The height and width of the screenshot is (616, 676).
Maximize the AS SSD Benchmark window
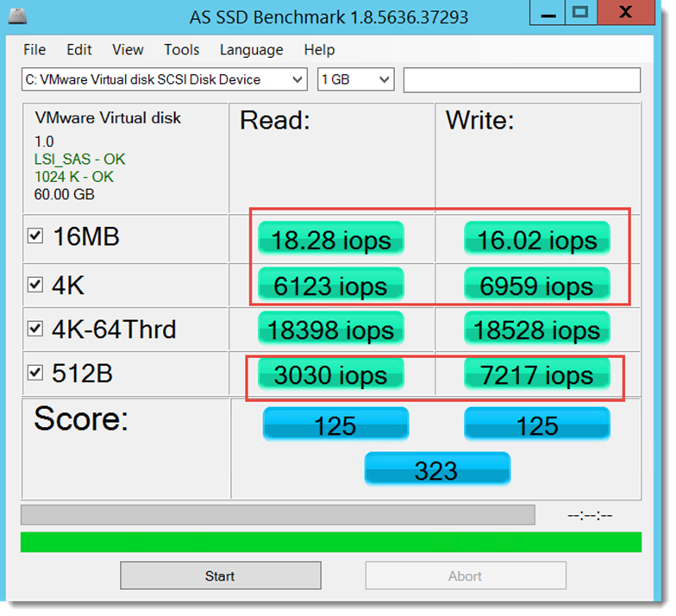pos(580,13)
